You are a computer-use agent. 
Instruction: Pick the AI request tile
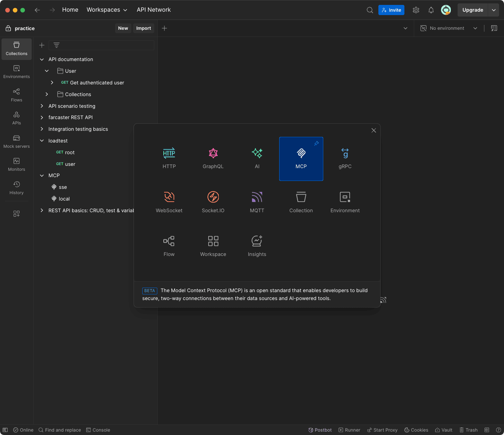coord(257,159)
